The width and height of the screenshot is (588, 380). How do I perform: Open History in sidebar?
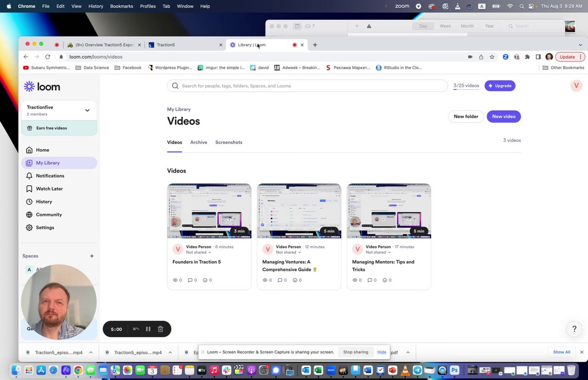(44, 201)
